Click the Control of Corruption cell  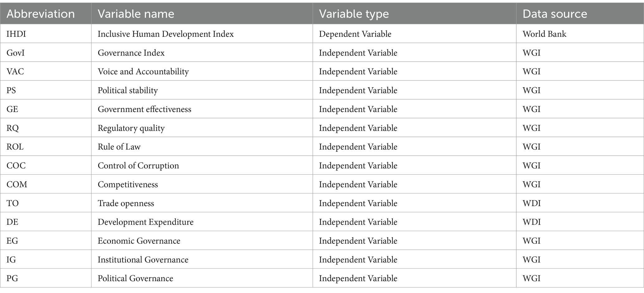202,165
